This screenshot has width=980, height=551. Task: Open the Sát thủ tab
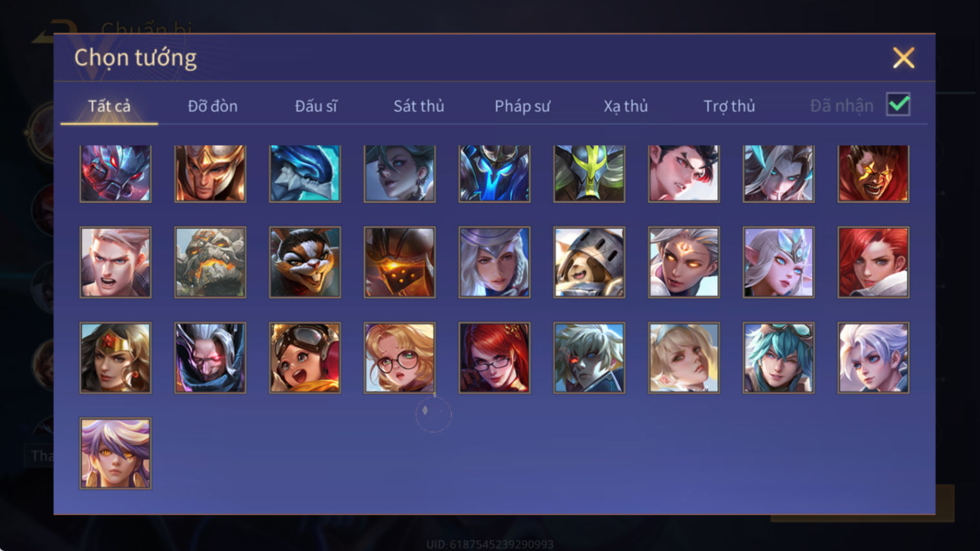pyautogui.click(x=419, y=106)
